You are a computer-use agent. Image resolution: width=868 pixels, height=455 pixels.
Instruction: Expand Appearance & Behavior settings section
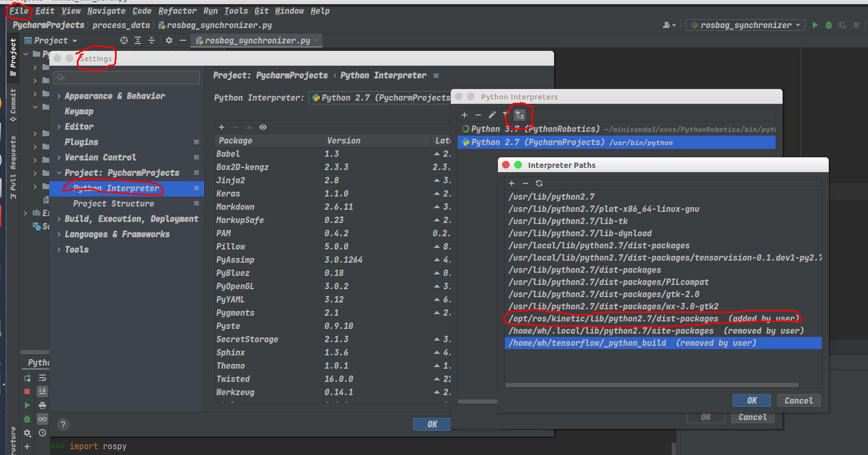(59, 96)
